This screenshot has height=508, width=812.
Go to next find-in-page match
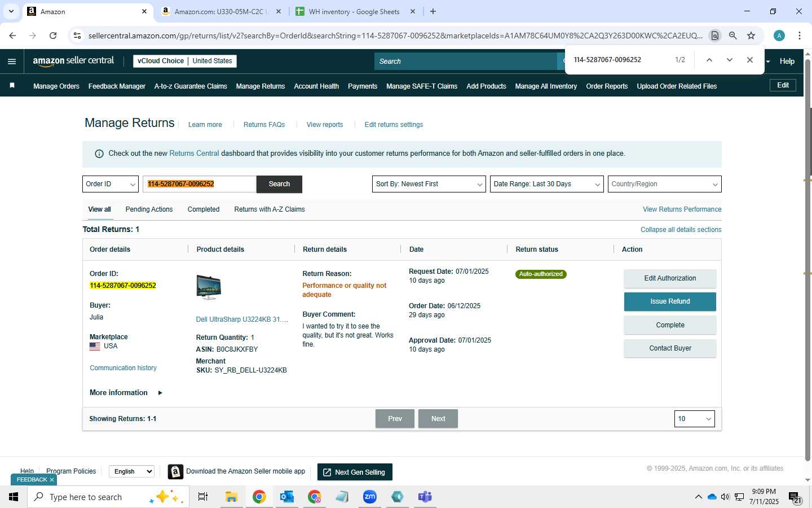[730, 60]
